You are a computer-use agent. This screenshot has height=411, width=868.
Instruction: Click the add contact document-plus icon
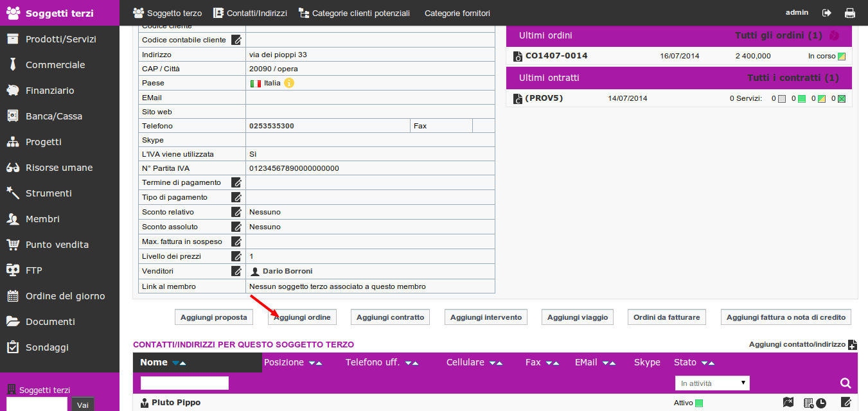tap(853, 345)
